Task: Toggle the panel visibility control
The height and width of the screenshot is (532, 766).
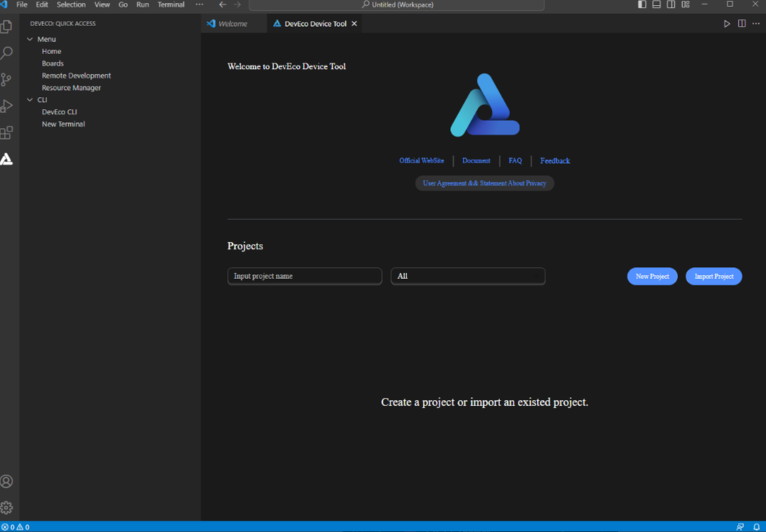Action: [x=656, y=4]
